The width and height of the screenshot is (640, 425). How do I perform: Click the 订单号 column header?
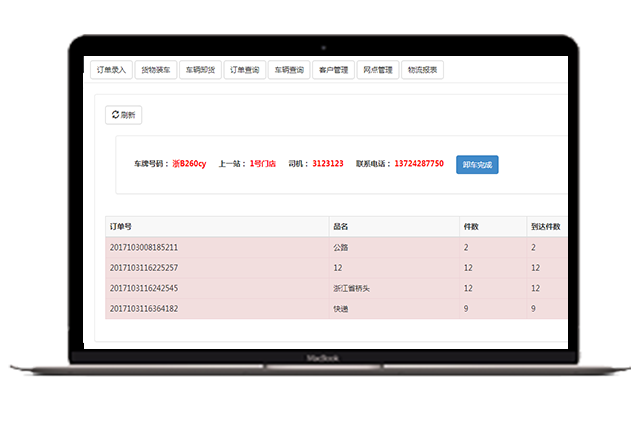pos(120,227)
